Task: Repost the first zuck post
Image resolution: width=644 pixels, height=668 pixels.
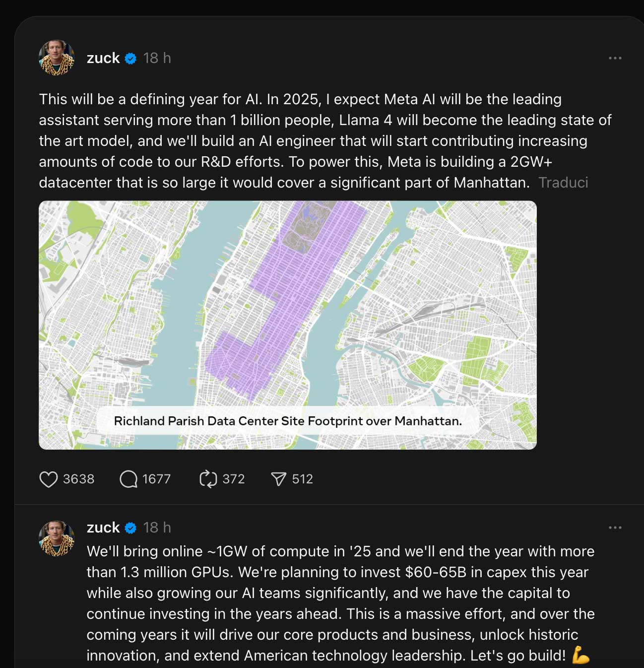Action: coord(208,479)
